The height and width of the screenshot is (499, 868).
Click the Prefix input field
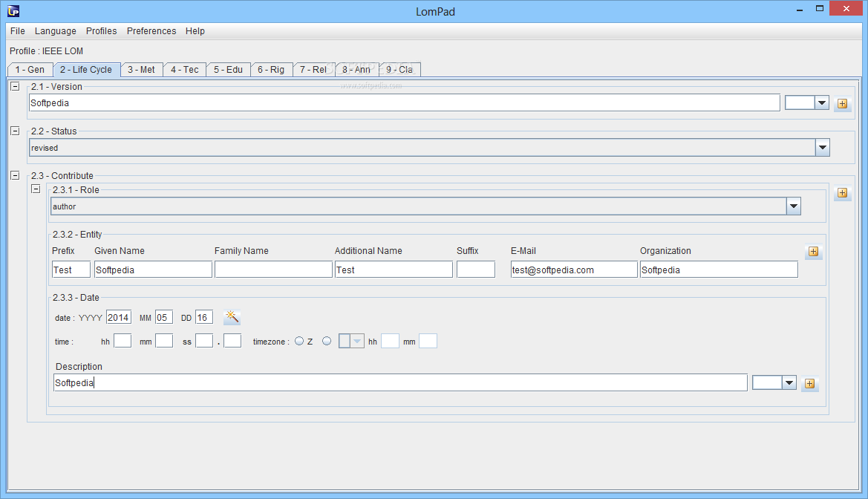click(x=71, y=270)
